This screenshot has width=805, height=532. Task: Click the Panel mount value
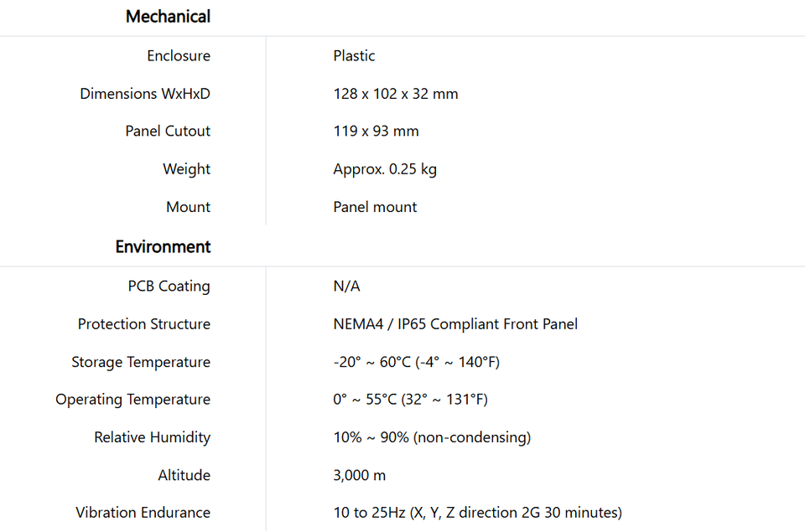pos(375,207)
